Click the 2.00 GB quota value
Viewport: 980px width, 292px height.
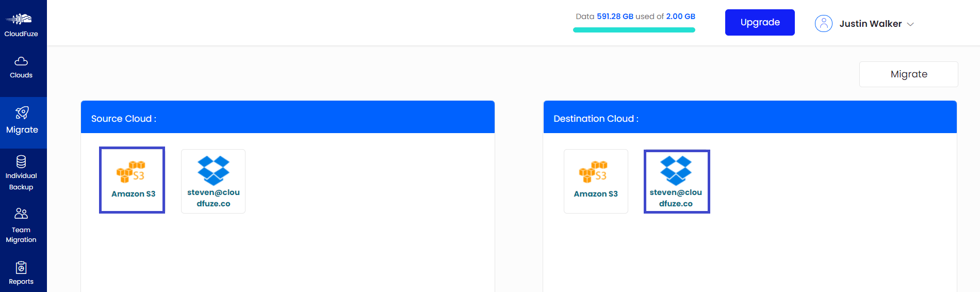pos(681,17)
